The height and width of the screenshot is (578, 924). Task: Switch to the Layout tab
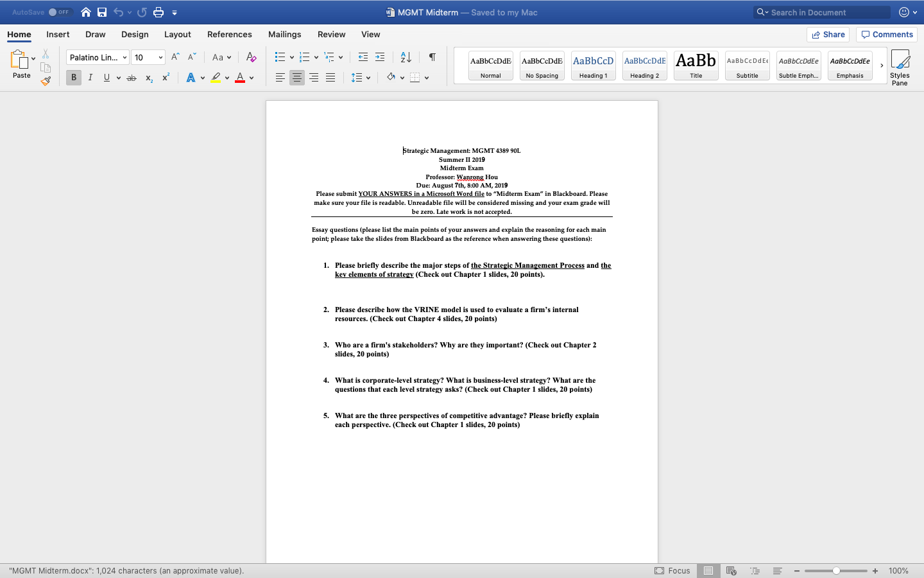(x=178, y=35)
